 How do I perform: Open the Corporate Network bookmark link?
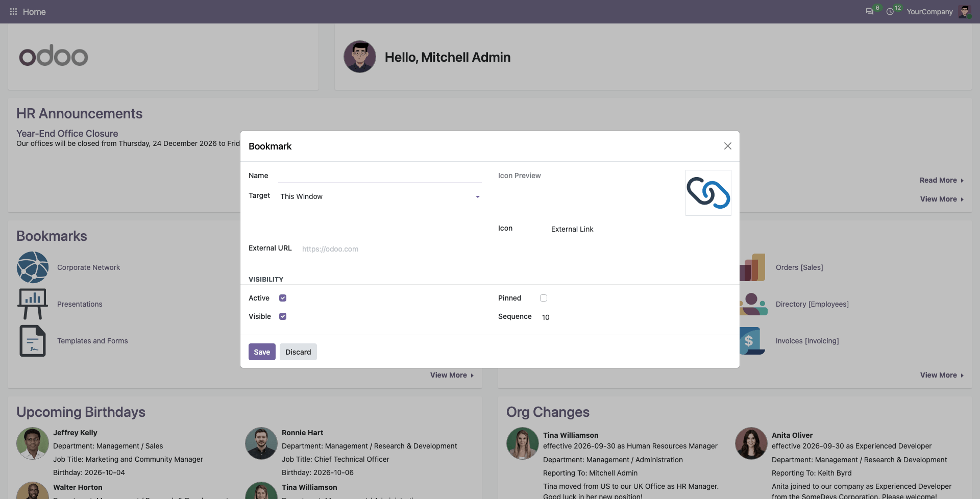click(x=88, y=267)
